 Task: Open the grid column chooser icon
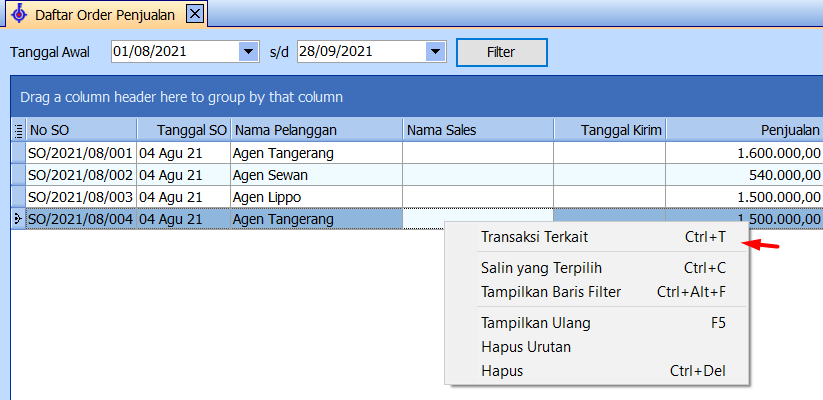pyautogui.click(x=18, y=130)
